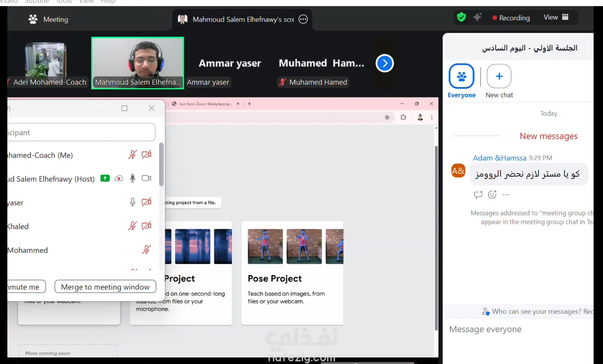Viewport: 603px width, 364px height.
Task: Close the participants pop-out window
Action: 151,108
